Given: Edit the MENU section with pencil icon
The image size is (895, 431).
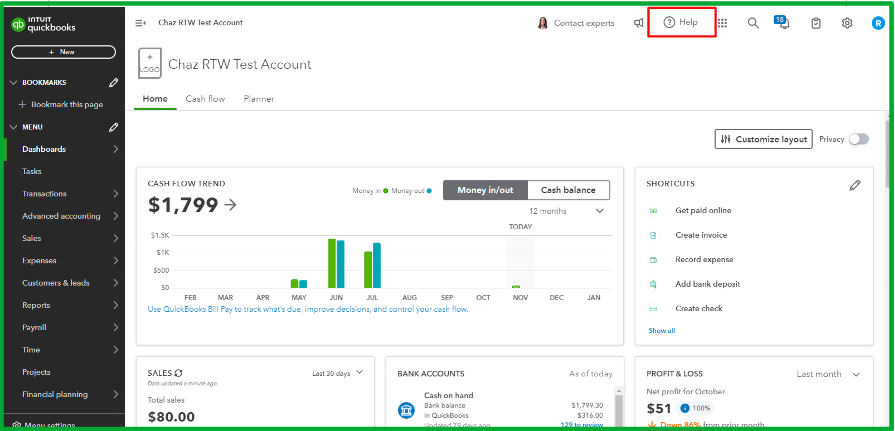Looking at the screenshot, I should point(114,127).
